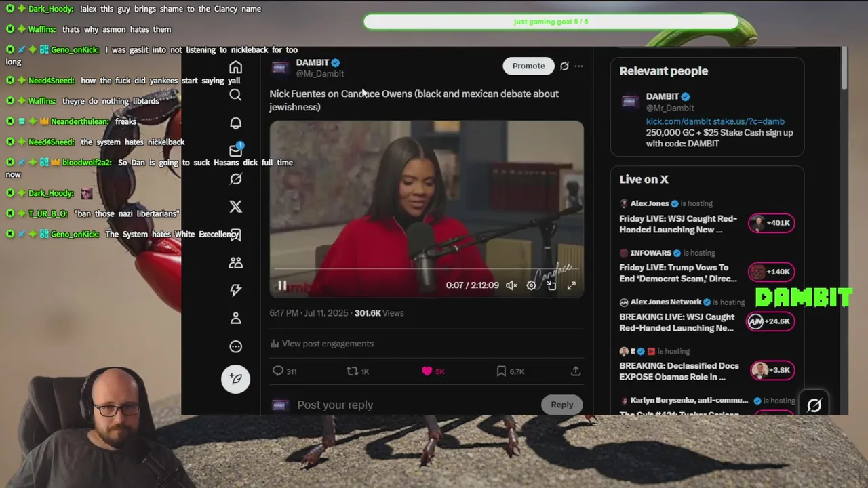
Task: Open the Notifications bell icon
Action: [235, 123]
